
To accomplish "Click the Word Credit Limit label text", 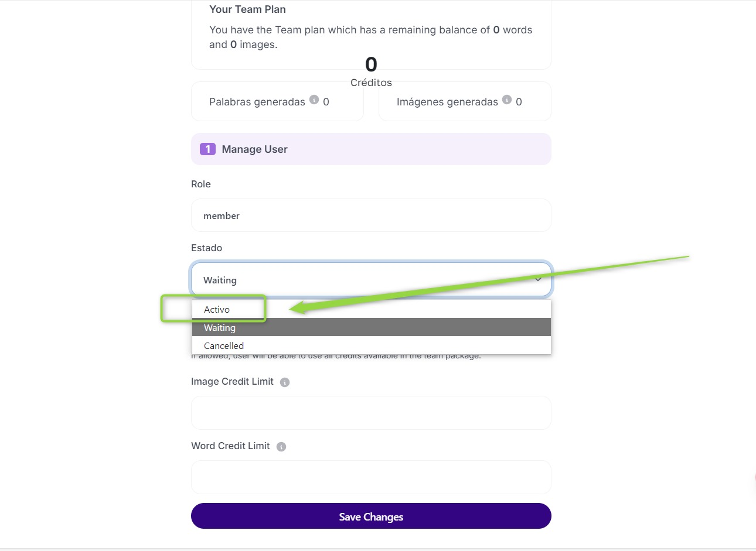I will [x=230, y=446].
